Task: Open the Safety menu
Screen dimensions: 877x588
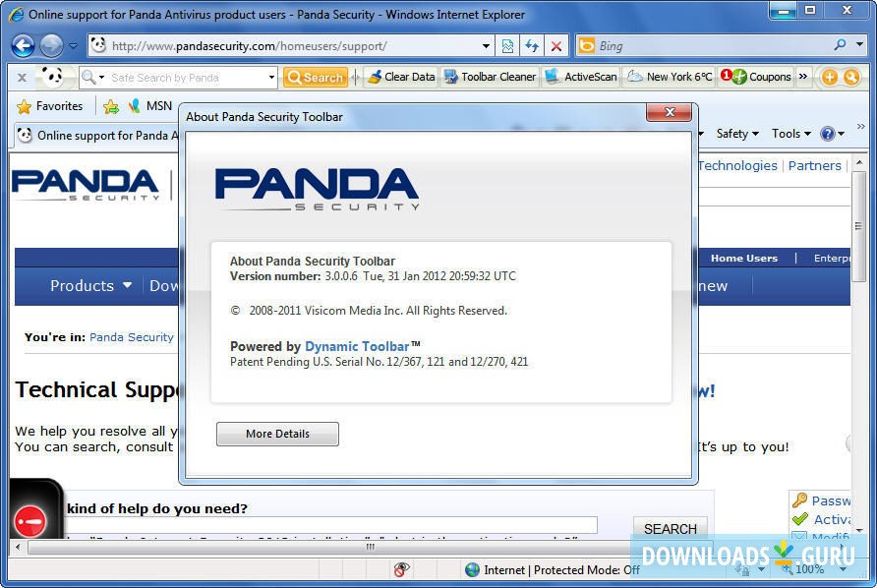Action: (735, 133)
